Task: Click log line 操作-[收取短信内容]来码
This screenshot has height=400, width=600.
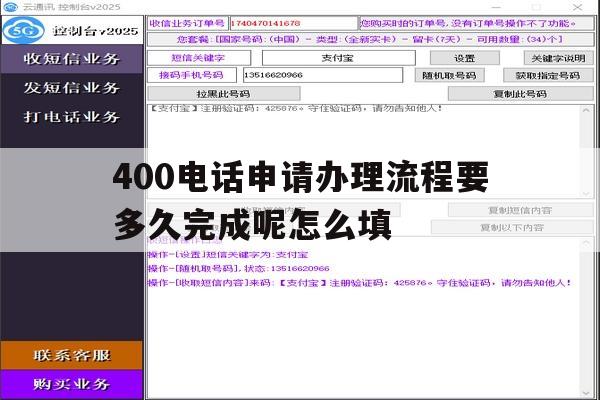Action: 360,283
